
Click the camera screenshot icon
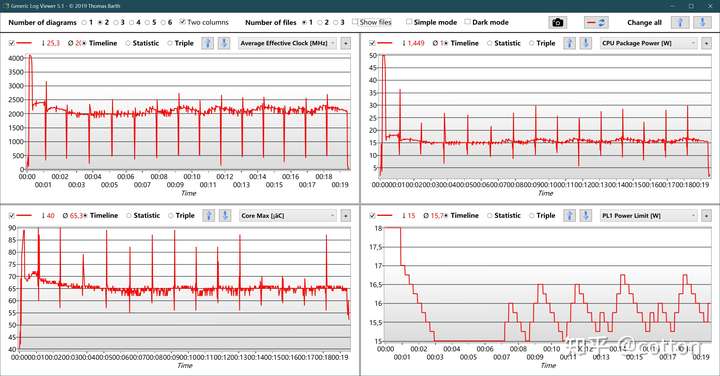tap(557, 22)
